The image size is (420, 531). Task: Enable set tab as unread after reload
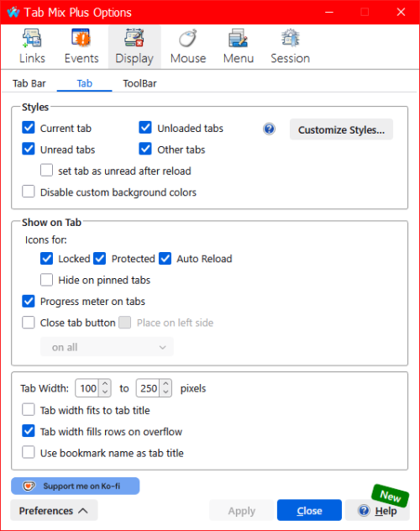[47, 171]
